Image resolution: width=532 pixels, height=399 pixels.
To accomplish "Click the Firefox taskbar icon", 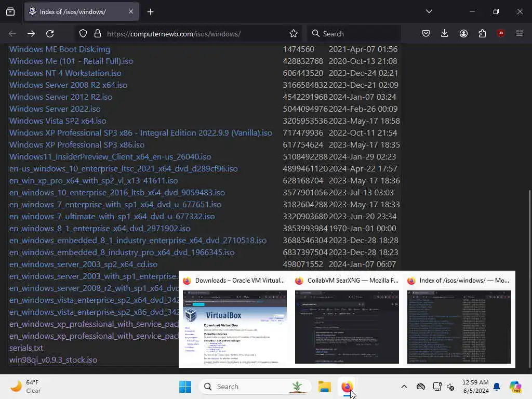I will [x=347, y=387].
